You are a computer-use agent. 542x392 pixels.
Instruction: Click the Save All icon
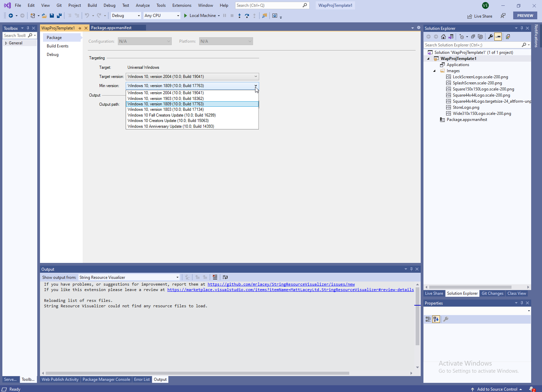(x=59, y=16)
